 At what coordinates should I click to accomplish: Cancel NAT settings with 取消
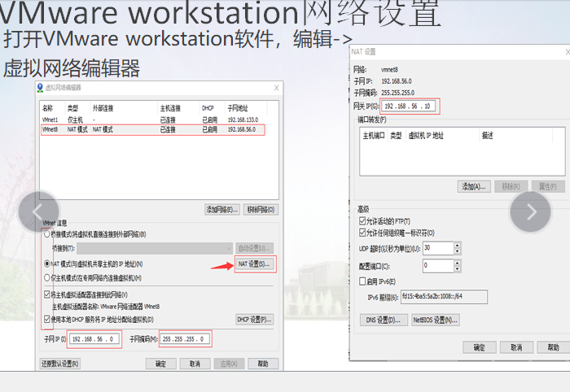click(x=516, y=347)
